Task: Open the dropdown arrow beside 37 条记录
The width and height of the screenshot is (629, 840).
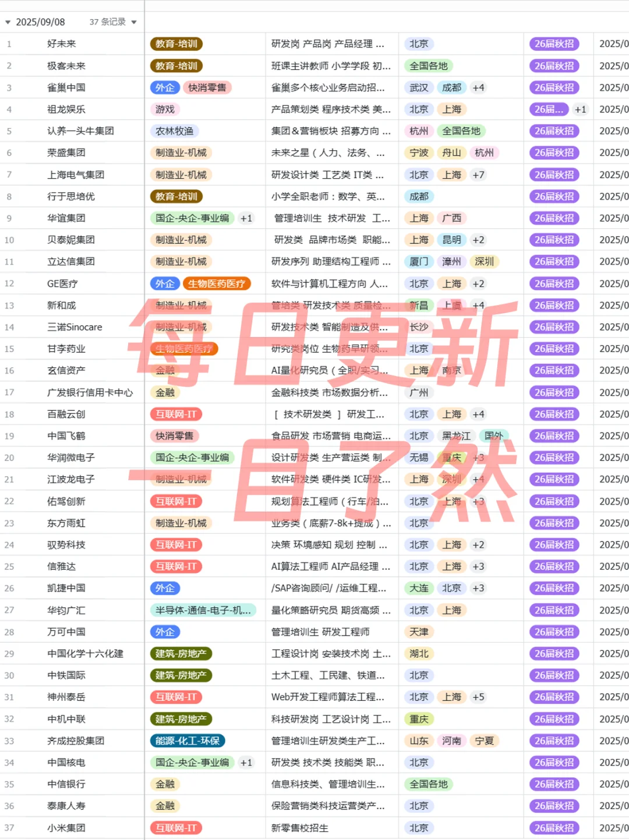Action: 134,22
